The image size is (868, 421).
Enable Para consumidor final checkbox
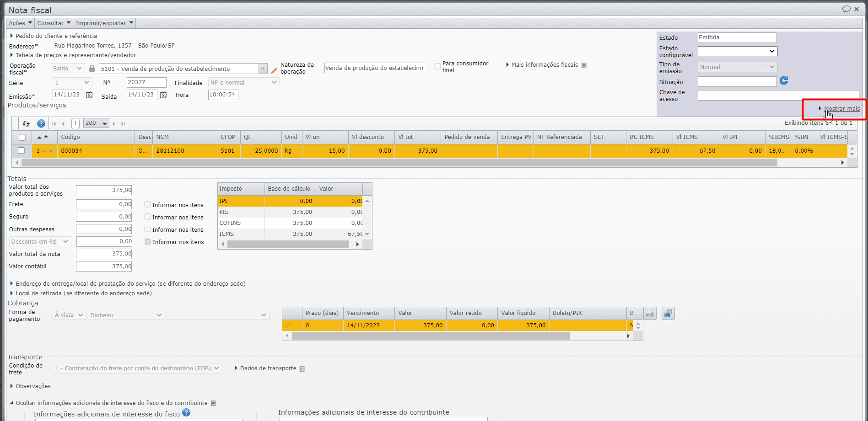click(x=437, y=66)
